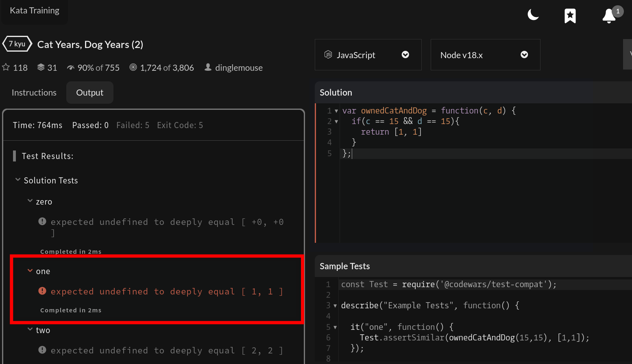Click the 'Test Results:' heading
This screenshot has height=364, width=632.
point(48,156)
